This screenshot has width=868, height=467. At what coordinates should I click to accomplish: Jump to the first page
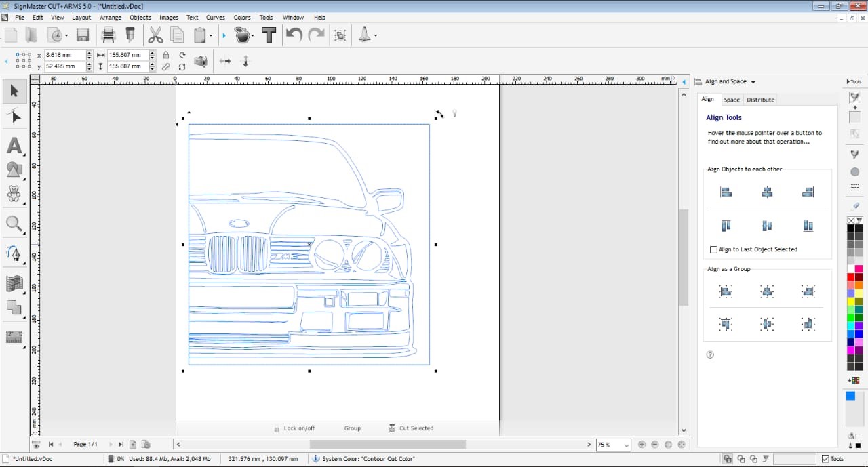[x=51, y=445]
